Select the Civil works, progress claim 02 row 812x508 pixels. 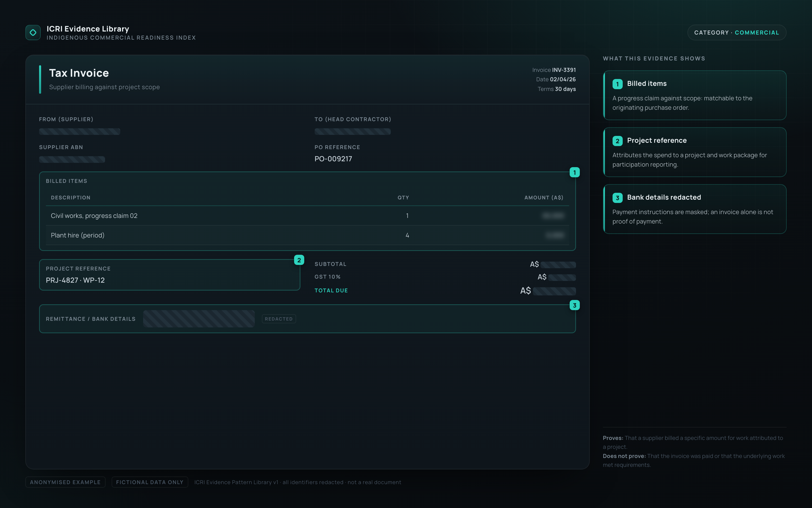[307, 216]
